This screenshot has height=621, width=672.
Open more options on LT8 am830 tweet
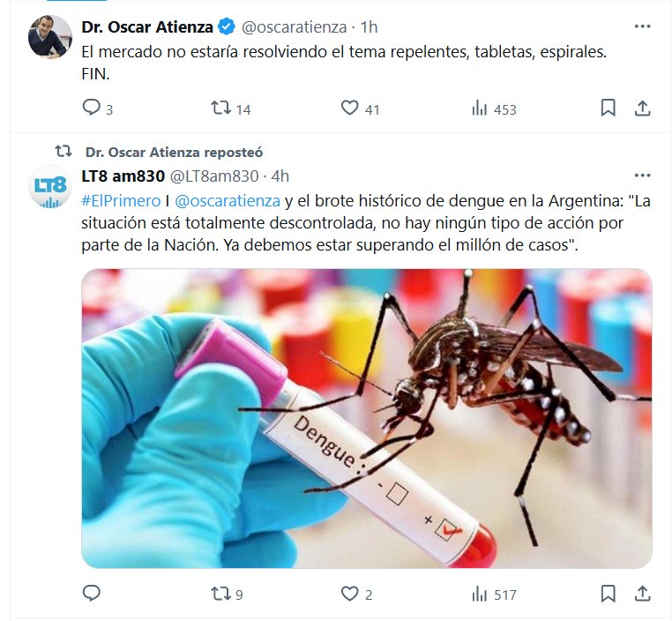(x=642, y=176)
